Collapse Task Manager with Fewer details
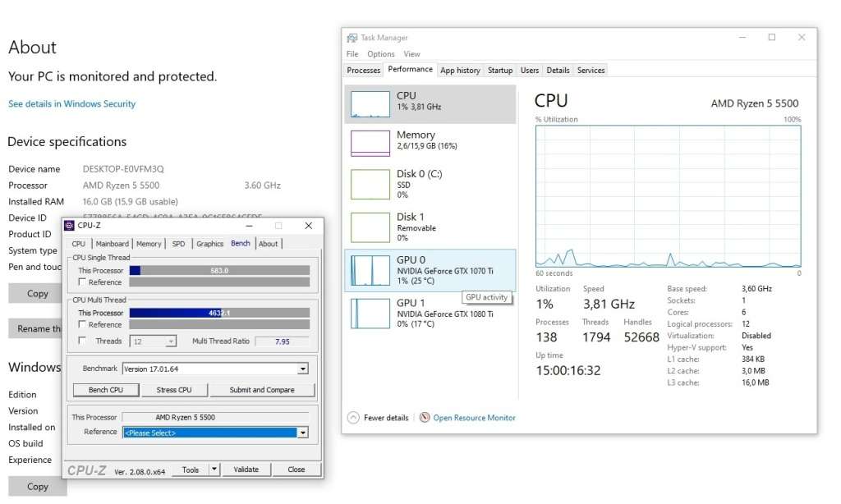 click(378, 418)
